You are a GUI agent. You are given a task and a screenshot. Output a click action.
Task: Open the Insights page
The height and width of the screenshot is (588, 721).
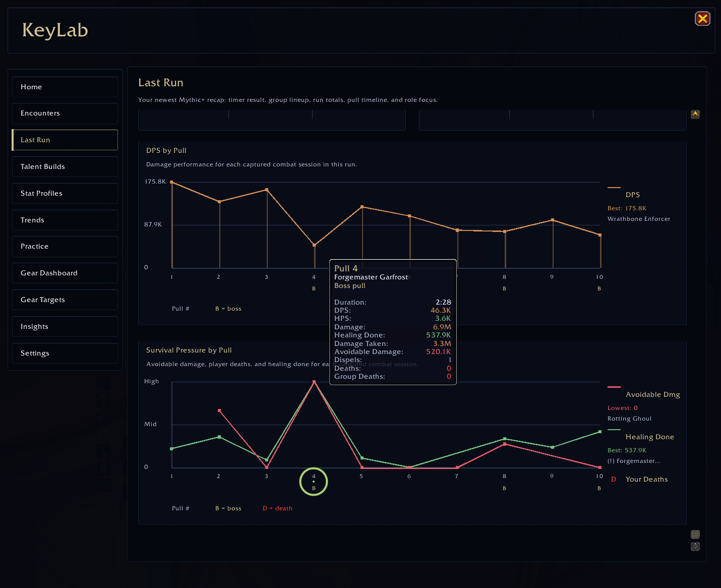pos(65,326)
